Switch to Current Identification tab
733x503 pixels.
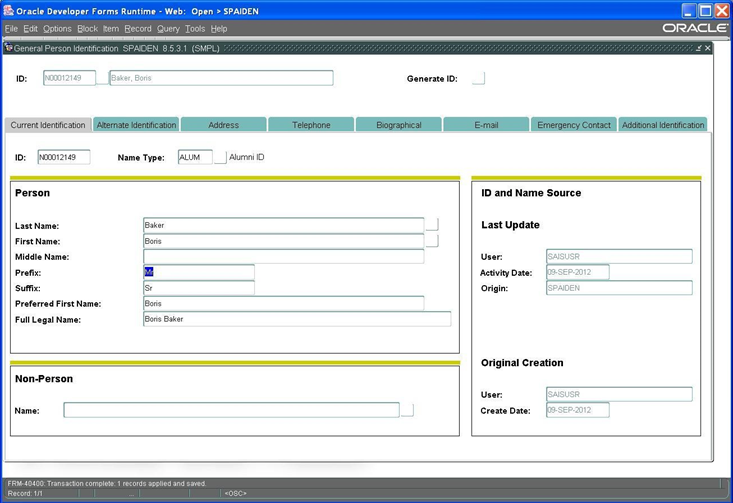click(x=48, y=125)
